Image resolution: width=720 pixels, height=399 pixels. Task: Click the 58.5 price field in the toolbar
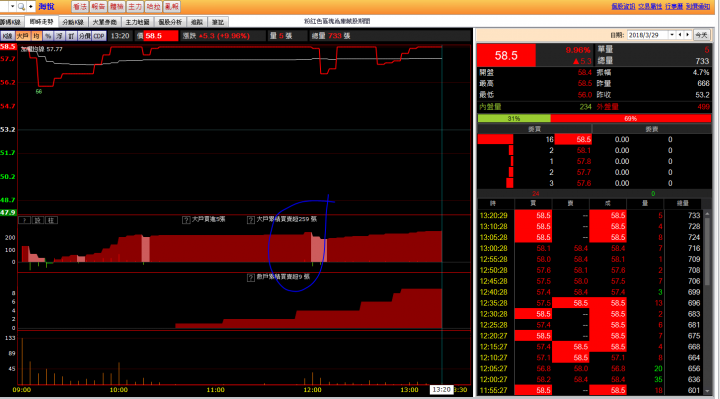(x=161, y=36)
